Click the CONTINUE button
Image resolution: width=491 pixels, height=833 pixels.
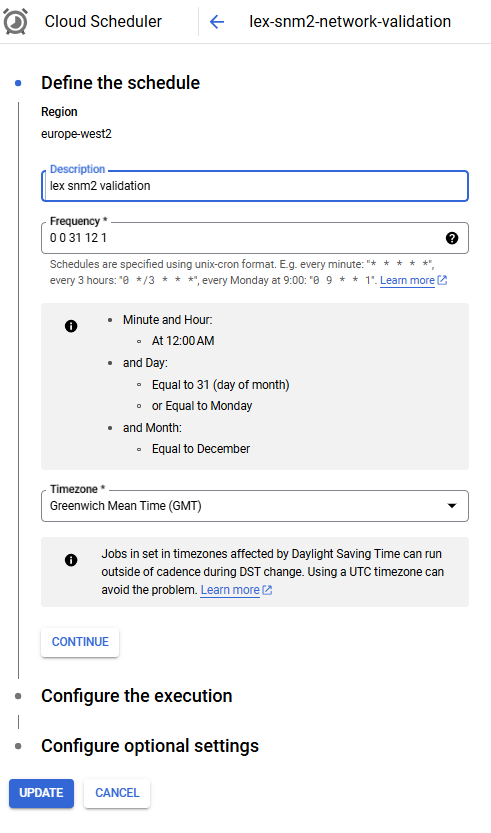coord(80,642)
